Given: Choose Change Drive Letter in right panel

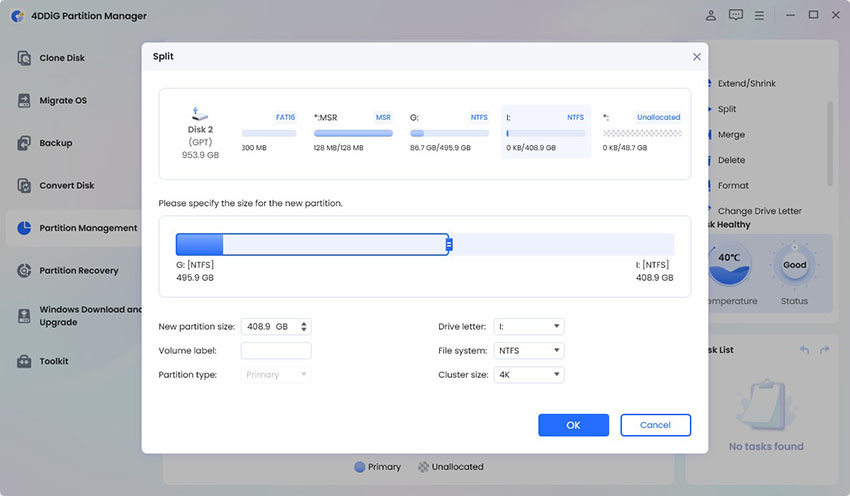Looking at the screenshot, I should [759, 211].
